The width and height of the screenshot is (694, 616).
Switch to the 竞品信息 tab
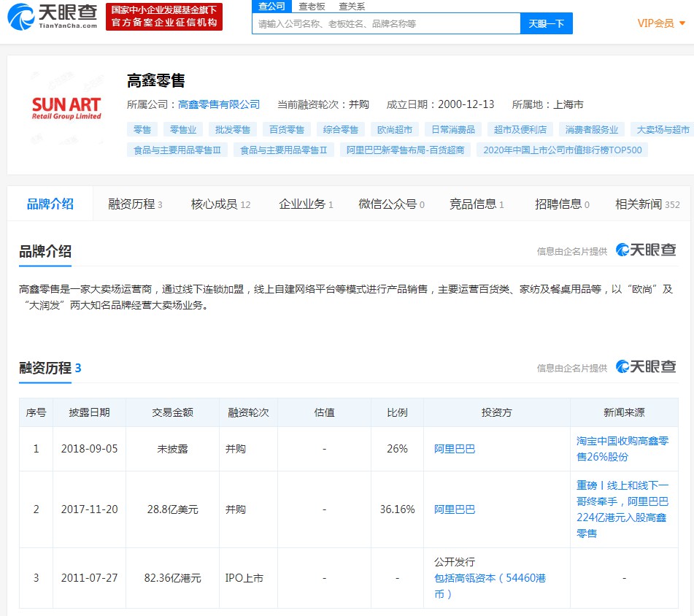coord(477,204)
